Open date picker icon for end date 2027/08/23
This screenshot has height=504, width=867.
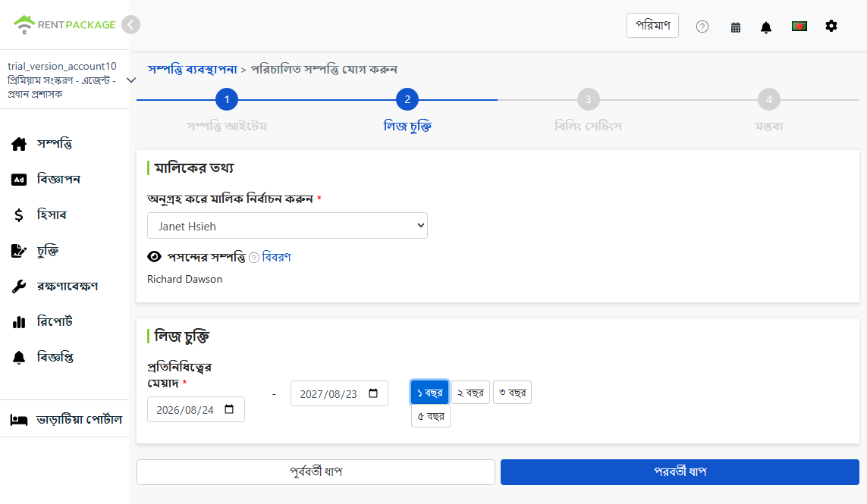[373, 393]
